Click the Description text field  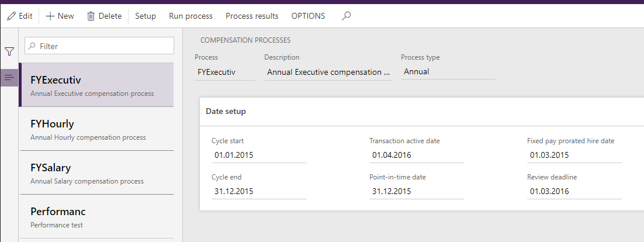click(328, 72)
